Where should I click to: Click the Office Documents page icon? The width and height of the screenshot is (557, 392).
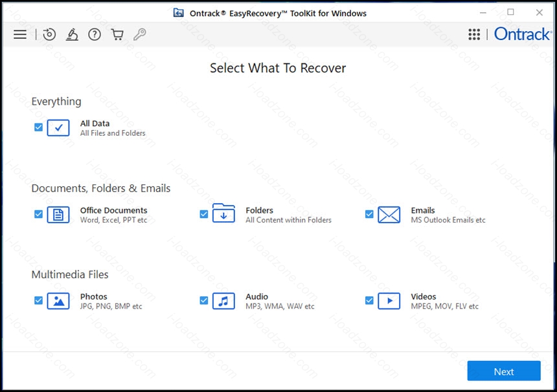click(x=58, y=215)
